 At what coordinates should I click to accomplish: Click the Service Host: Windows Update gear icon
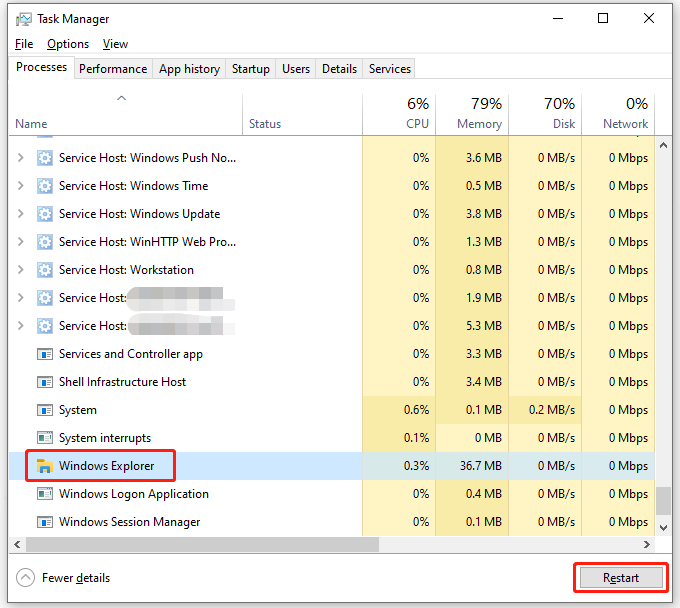click(x=44, y=214)
